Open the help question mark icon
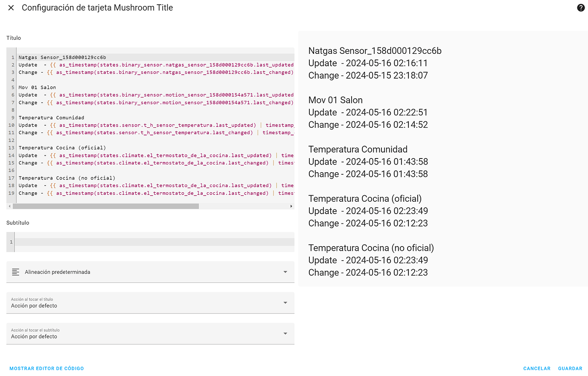588x376 pixels. click(581, 7)
